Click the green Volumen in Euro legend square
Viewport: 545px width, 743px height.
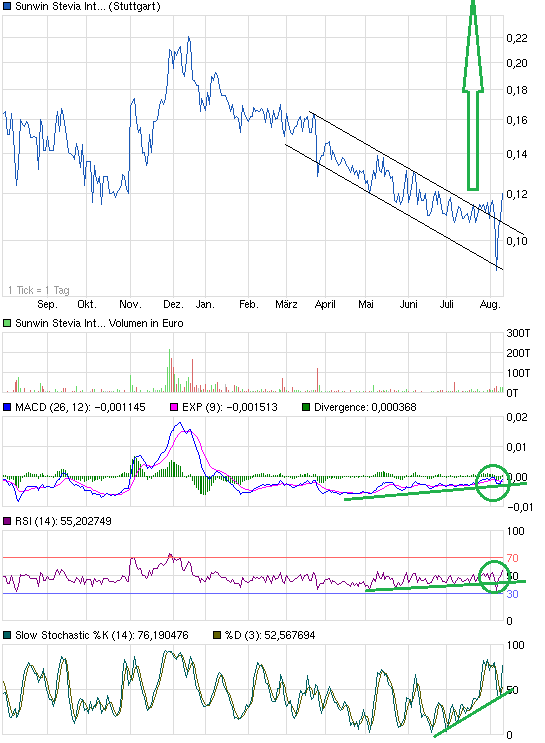(x=7, y=323)
